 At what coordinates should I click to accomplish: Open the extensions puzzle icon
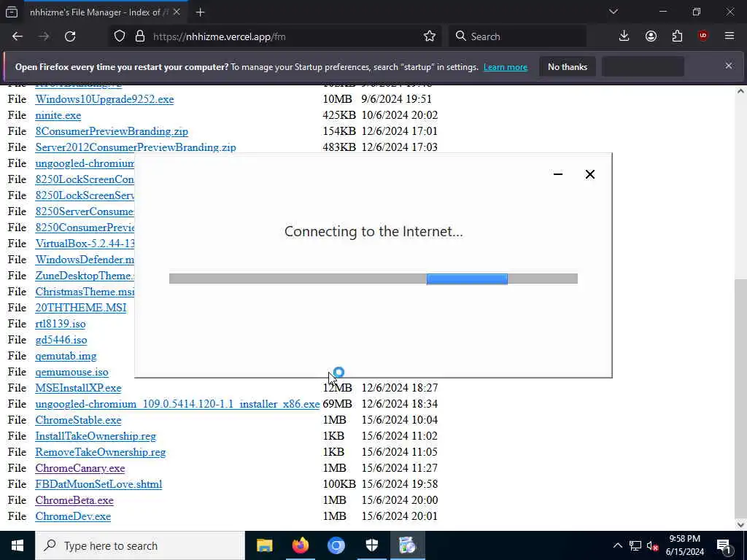tap(677, 36)
